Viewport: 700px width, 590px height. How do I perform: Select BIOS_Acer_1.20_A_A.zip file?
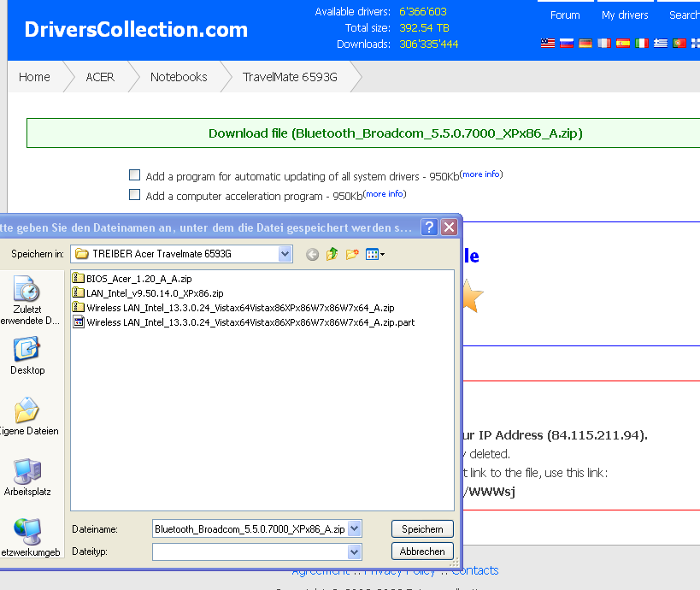[x=132, y=279]
